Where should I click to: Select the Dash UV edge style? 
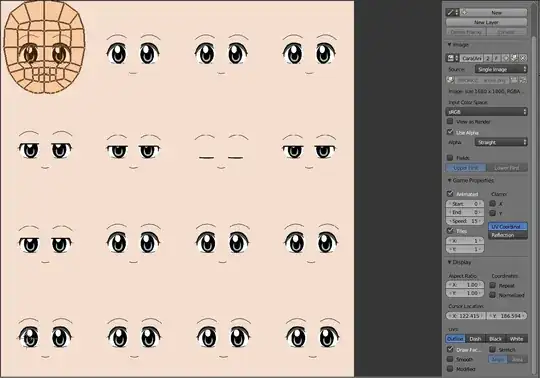[475, 339]
